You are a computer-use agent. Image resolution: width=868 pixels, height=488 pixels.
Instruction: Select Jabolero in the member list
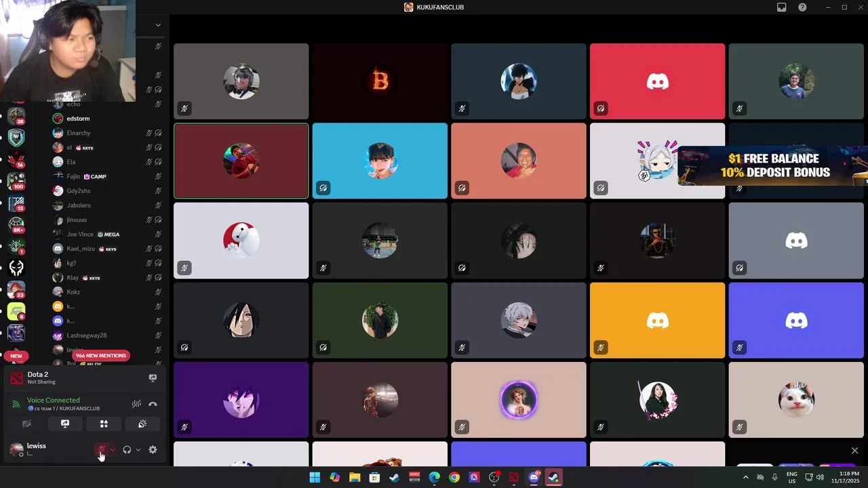pos(79,205)
